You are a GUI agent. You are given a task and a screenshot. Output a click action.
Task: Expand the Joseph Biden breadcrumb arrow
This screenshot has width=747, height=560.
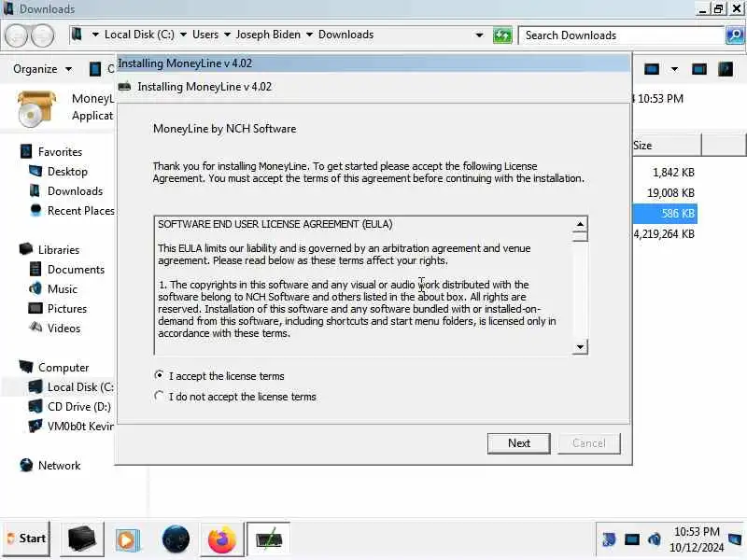(x=309, y=35)
